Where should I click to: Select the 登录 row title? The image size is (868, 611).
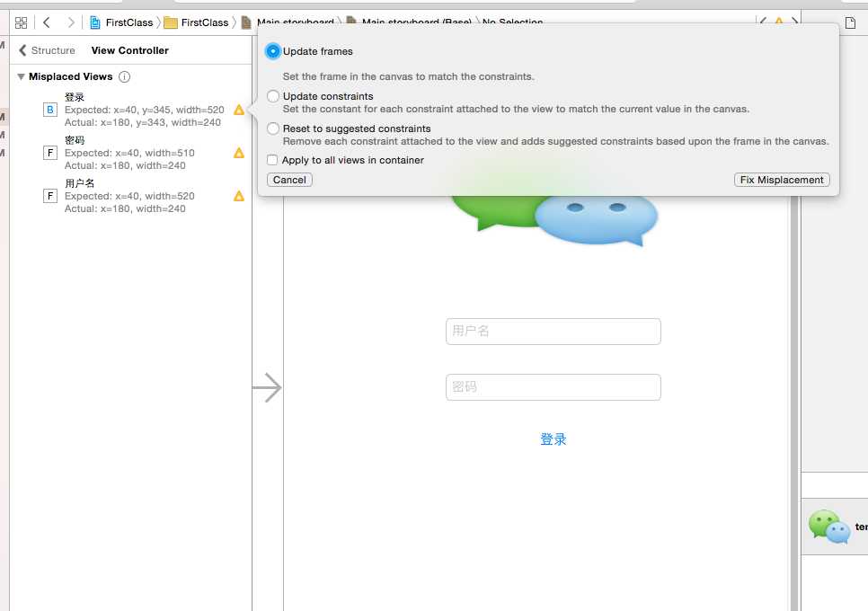point(75,97)
